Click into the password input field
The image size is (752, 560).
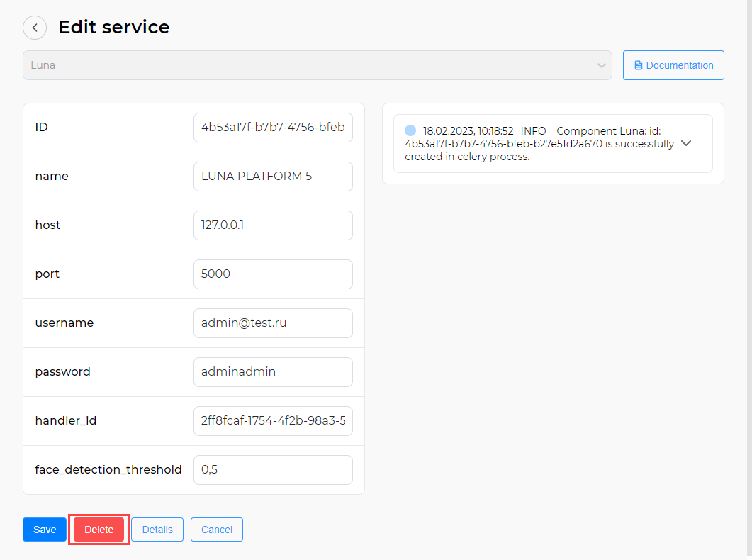[273, 372]
